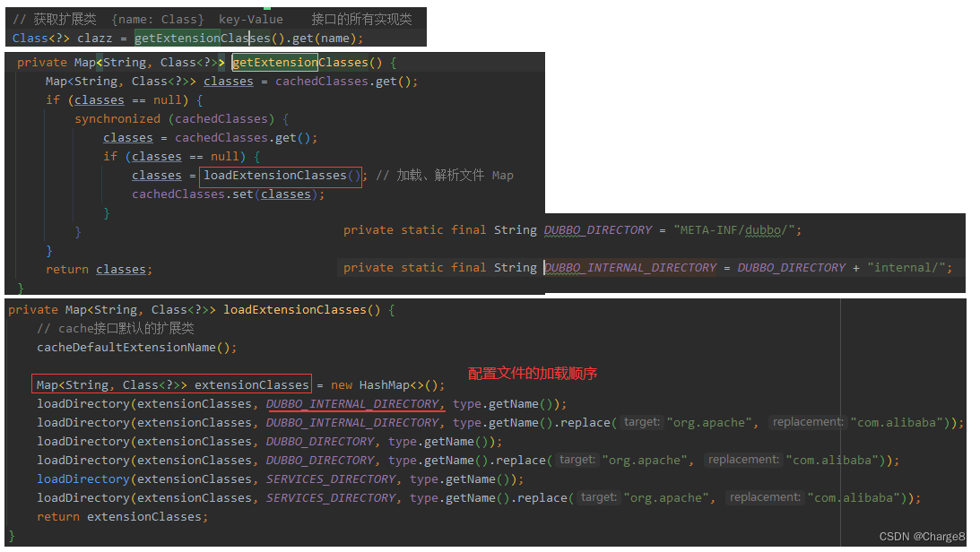
Task: Click "cachedClasses" inside the synchronized parentheses
Action: [x=221, y=118]
